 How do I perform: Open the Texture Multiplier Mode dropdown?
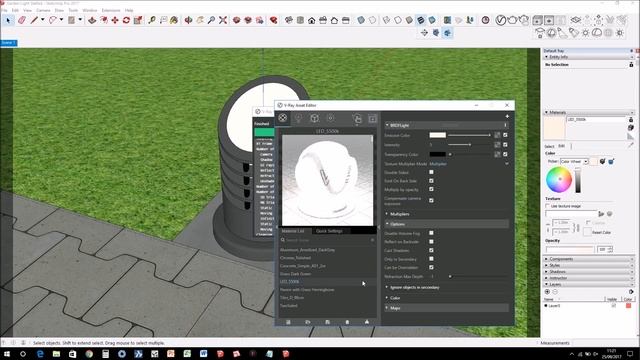pyautogui.click(x=469, y=164)
